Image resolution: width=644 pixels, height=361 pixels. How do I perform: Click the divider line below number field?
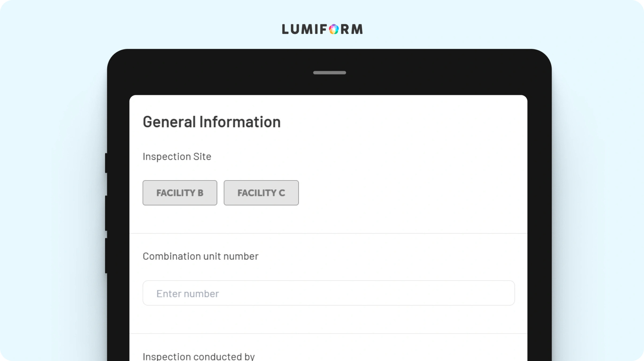tap(328, 333)
